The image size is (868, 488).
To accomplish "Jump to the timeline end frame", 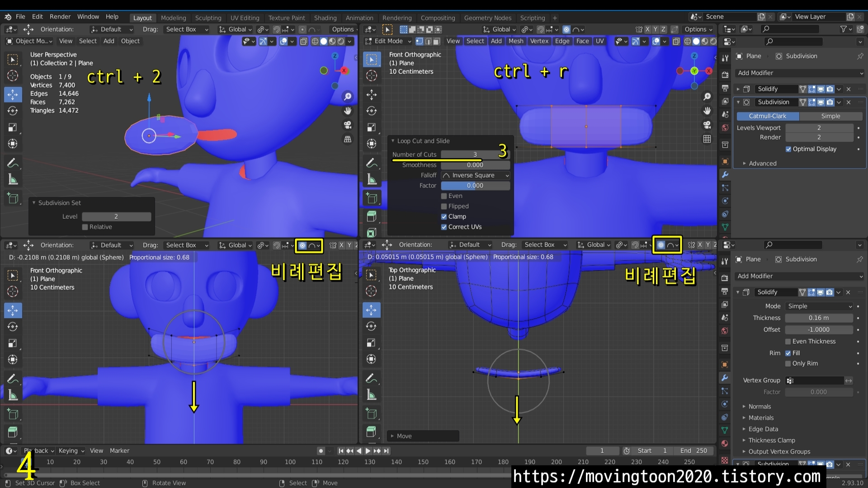I will coord(386,450).
